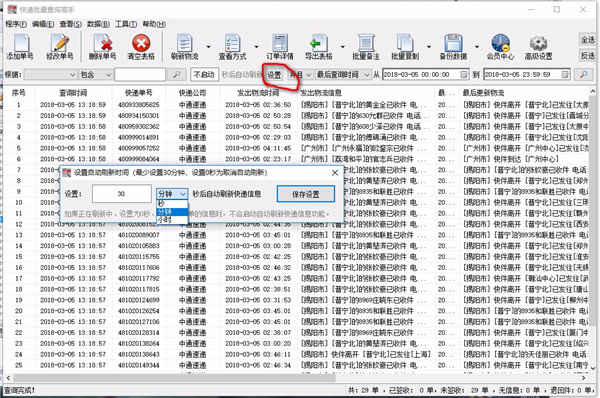
Task: Select 小时 in the unit dropdown list
Action: tap(172, 219)
